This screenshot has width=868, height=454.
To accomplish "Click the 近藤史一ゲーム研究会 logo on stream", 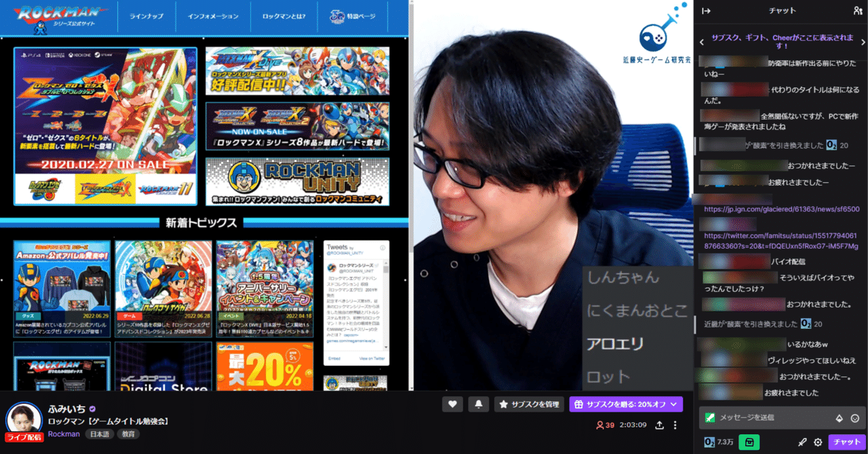I will 656,34.
